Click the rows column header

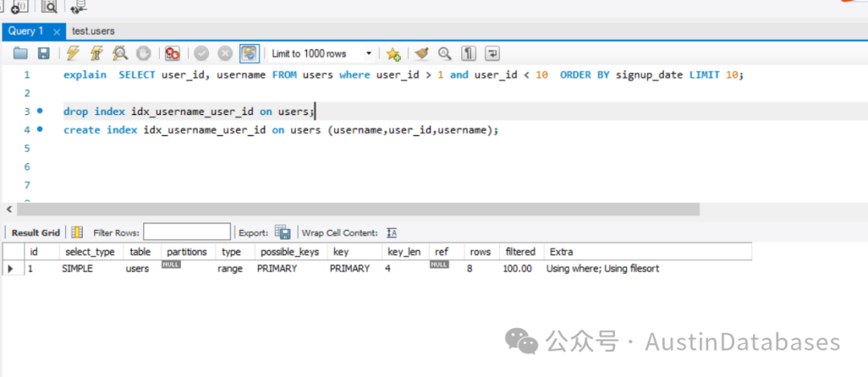[481, 252]
